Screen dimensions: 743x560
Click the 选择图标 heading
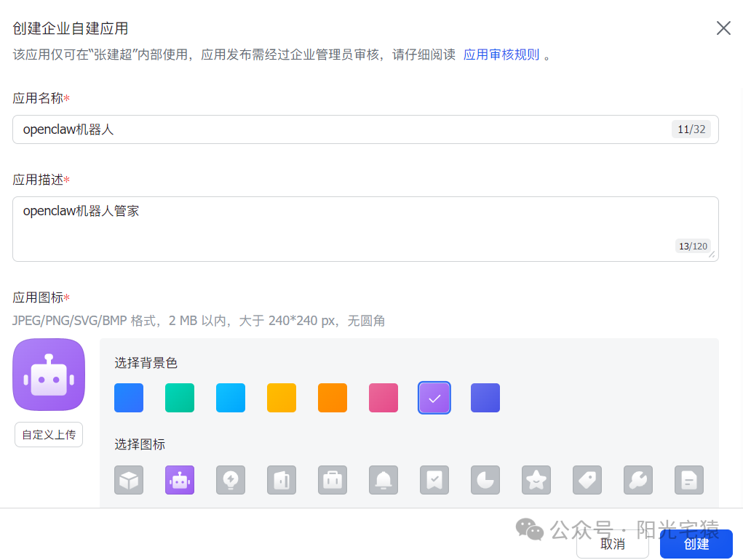(140, 444)
